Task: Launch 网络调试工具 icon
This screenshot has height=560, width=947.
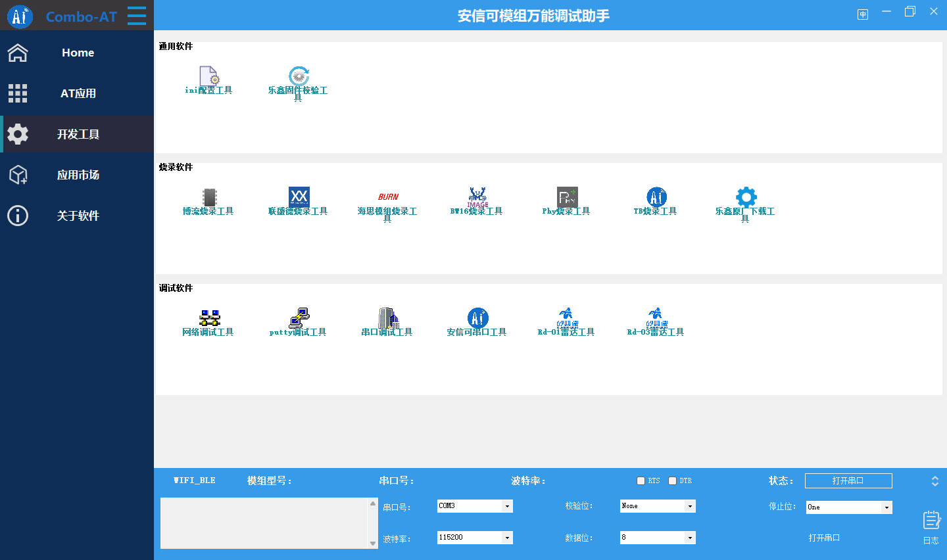Action: coord(209,318)
